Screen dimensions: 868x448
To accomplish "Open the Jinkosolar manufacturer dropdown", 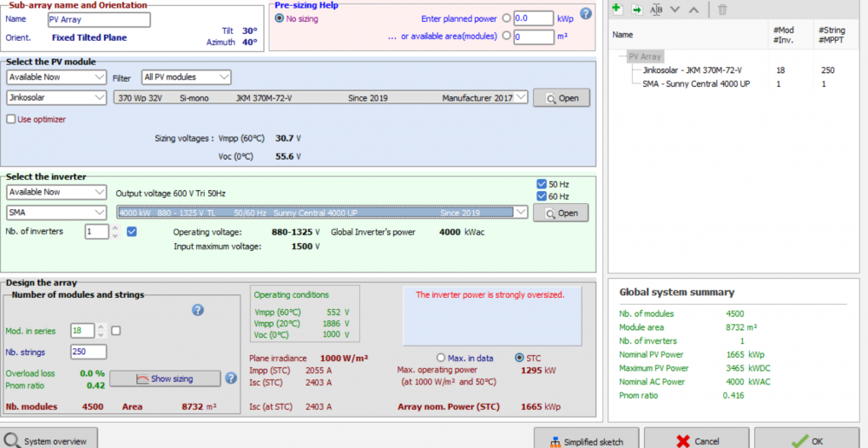I will 56,98.
